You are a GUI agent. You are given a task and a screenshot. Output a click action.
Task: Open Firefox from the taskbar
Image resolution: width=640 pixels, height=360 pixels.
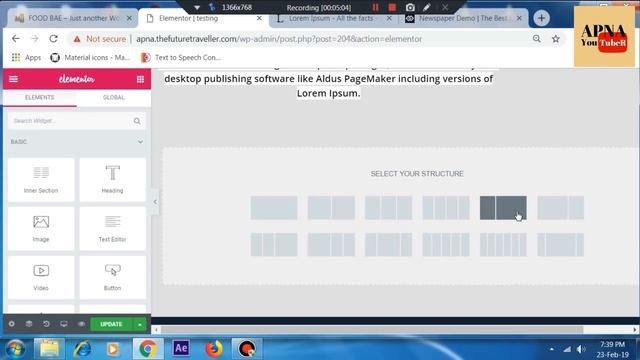click(213, 349)
